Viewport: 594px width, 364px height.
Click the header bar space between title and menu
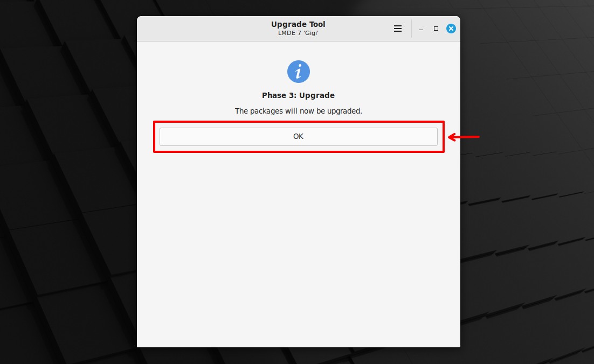coord(358,29)
